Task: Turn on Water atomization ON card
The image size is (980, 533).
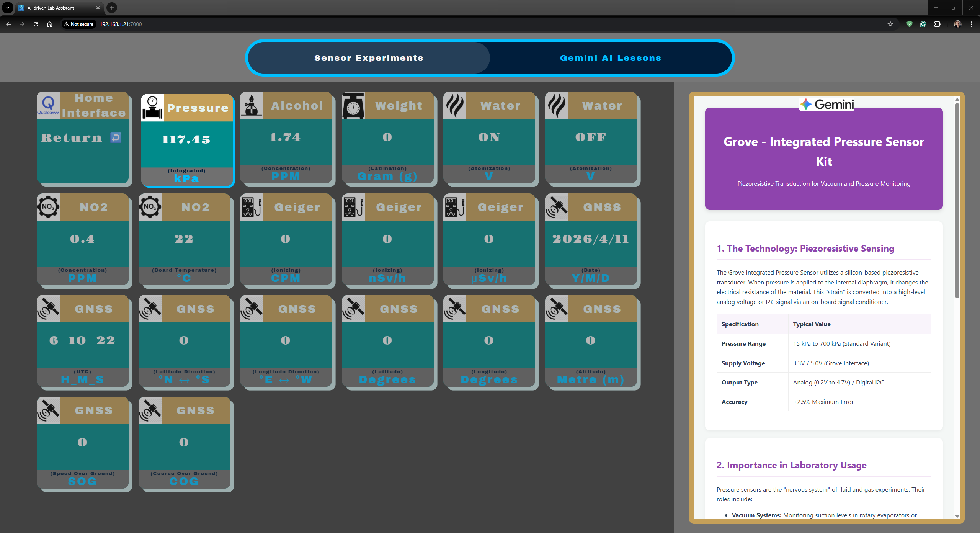Action: pos(489,137)
